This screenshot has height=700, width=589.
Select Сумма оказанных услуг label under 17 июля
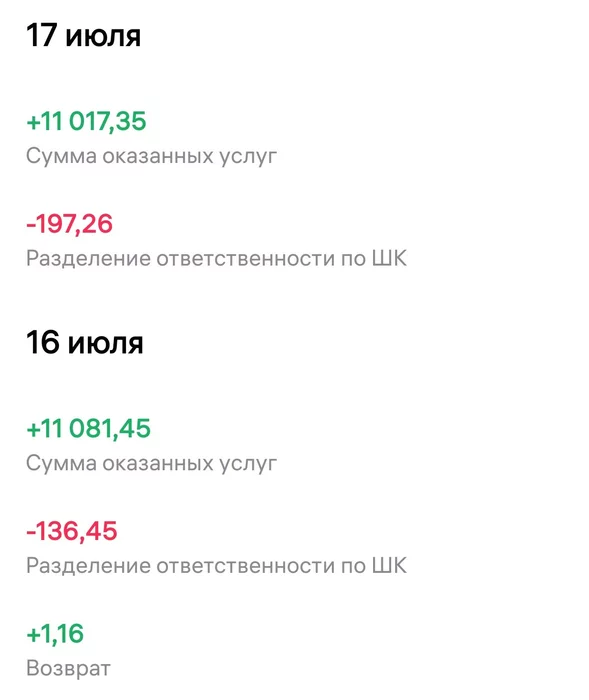coord(151,157)
